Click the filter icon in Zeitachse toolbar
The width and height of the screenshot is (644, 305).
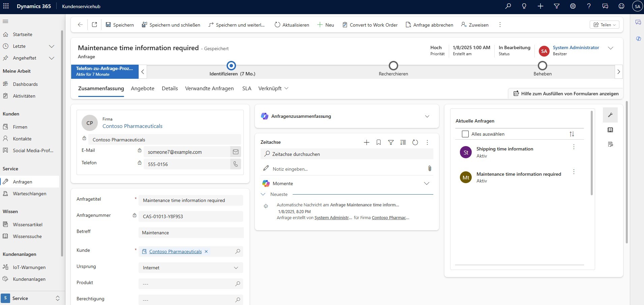(391, 142)
